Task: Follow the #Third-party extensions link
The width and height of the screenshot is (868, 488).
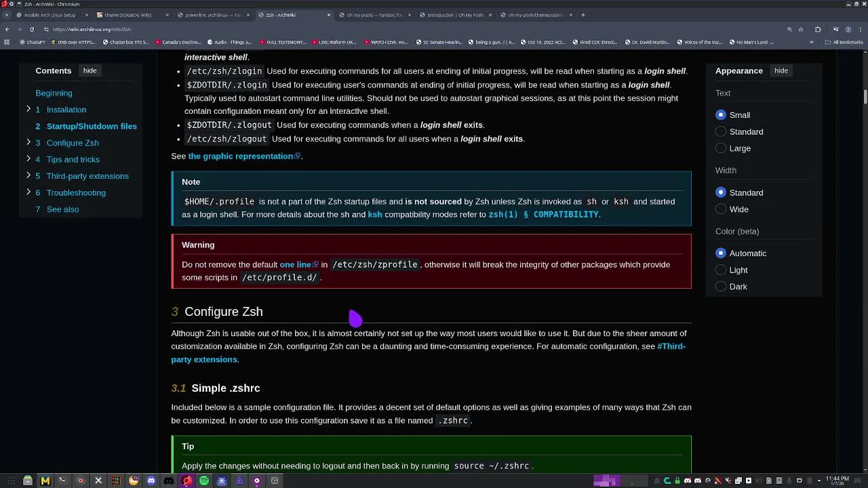Action: click(429, 352)
